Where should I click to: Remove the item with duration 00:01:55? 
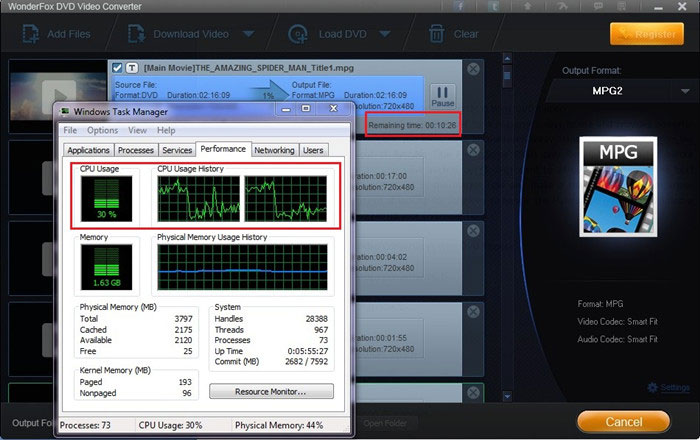point(473,311)
